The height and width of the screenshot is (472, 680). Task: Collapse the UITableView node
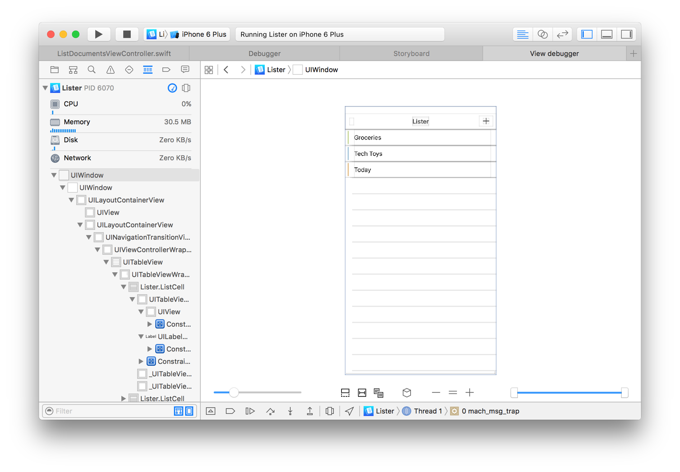106,262
